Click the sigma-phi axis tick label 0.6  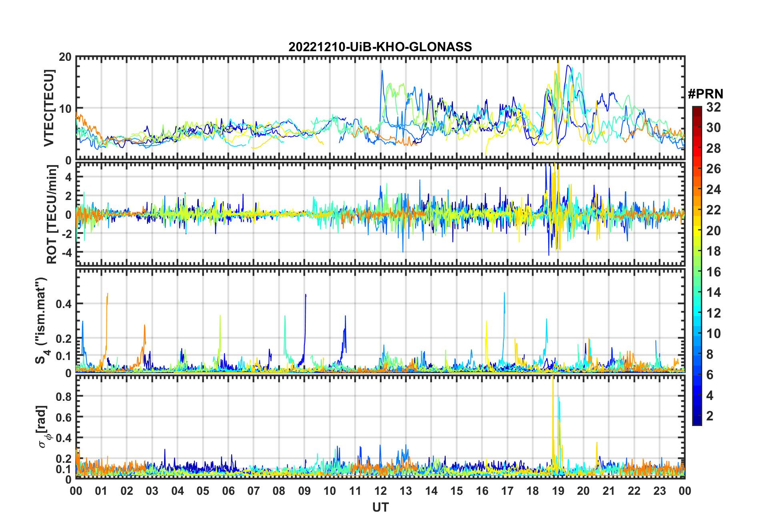[x=64, y=417]
